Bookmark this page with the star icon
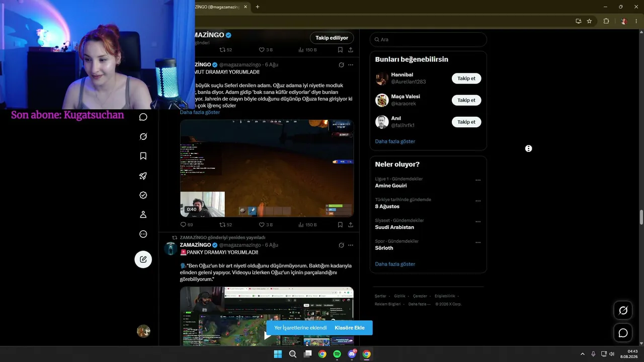The width and height of the screenshot is (644, 362). point(589,21)
